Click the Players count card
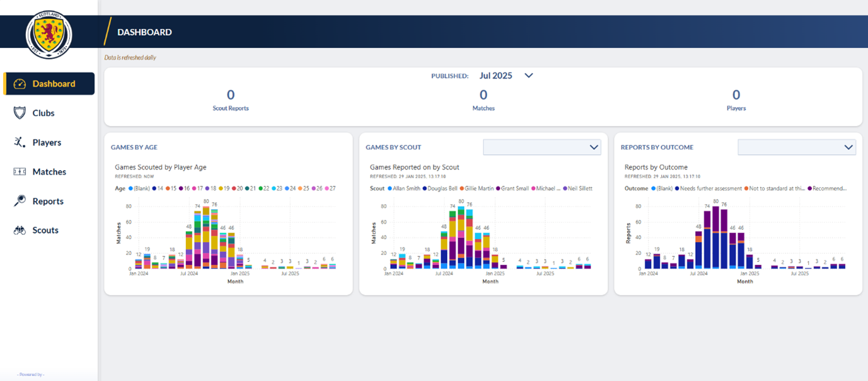 736,95
